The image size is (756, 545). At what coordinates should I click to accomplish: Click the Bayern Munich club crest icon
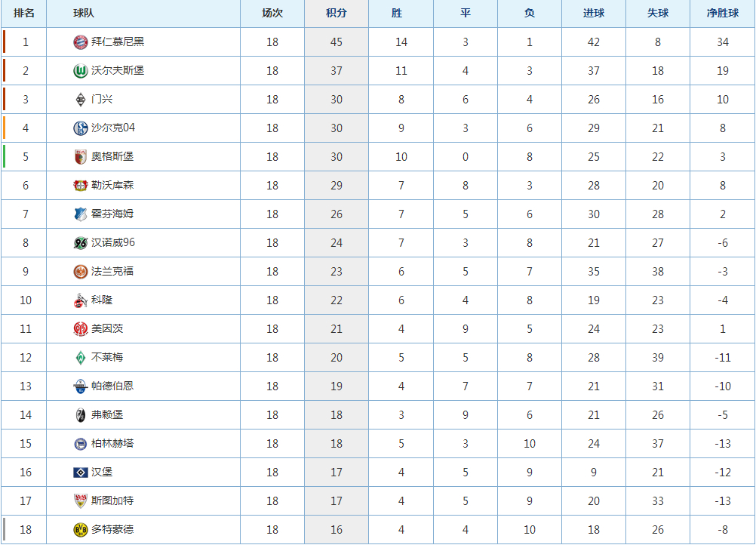[x=81, y=42]
